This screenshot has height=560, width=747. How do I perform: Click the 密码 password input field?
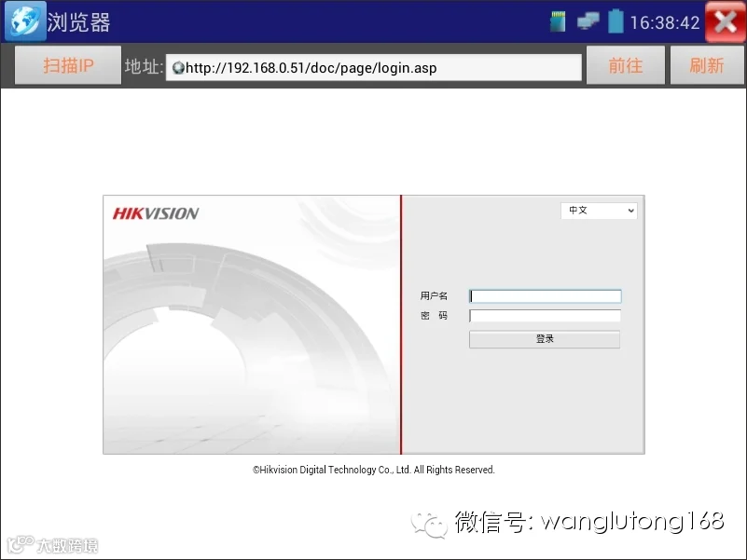coord(545,316)
